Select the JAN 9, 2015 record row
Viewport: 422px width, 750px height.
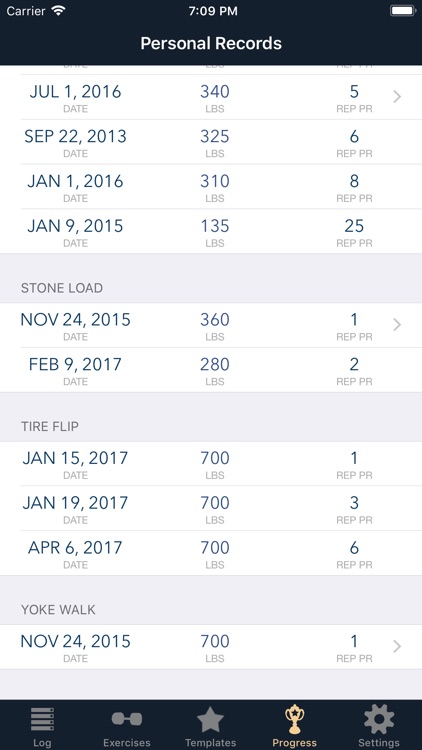[211, 232]
